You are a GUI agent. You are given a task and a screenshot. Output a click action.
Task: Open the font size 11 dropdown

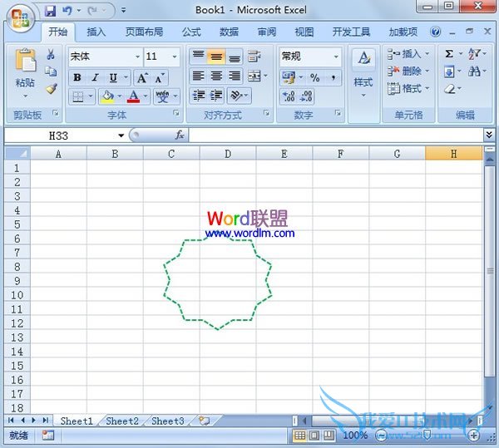175,57
